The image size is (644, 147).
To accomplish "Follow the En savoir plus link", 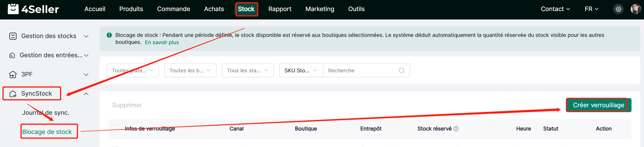I will (x=162, y=42).
